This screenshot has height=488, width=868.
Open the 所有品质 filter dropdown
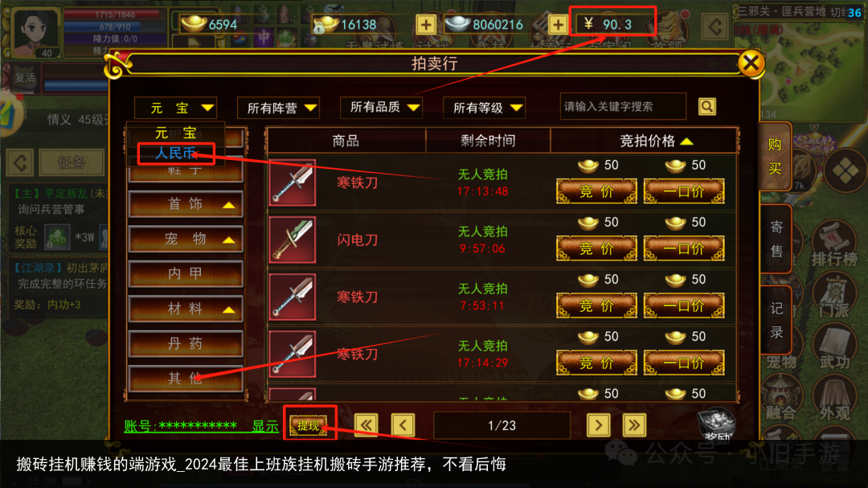(x=381, y=108)
